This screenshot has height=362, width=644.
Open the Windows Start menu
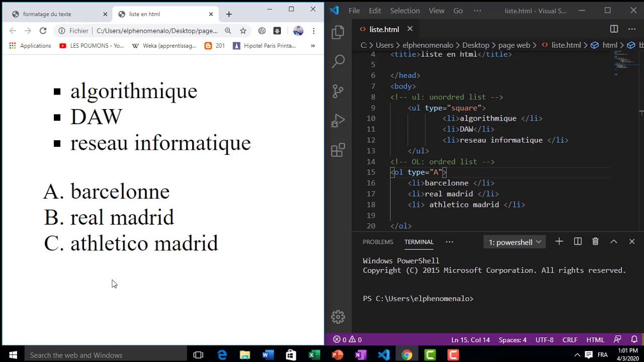point(13,355)
